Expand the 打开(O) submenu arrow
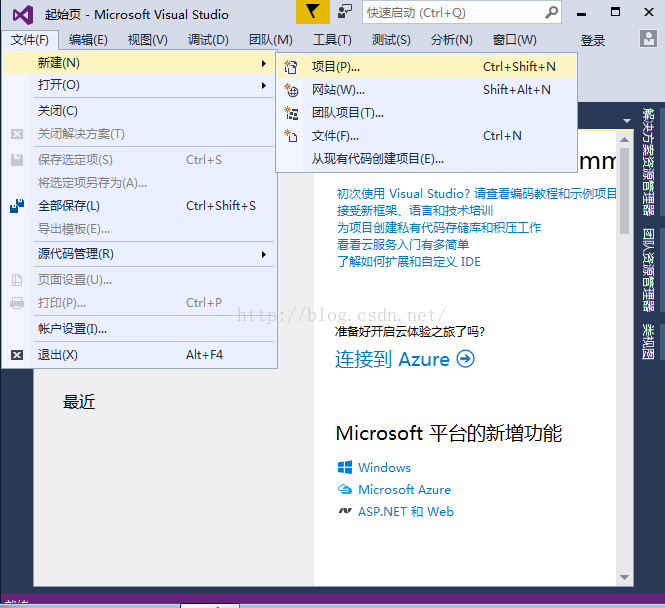Image resolution: width=665 pixels, height=608 pixels. (264, 86)
